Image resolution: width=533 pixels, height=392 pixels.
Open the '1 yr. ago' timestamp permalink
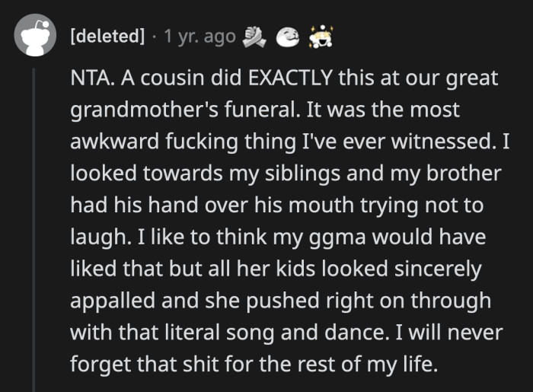click(200, 37)
